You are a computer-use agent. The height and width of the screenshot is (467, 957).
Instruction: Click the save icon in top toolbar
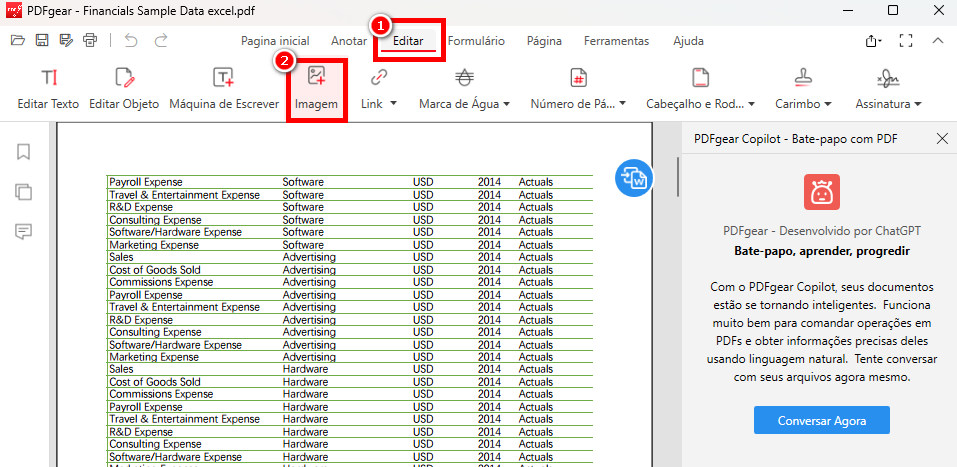tap(42, 41)
